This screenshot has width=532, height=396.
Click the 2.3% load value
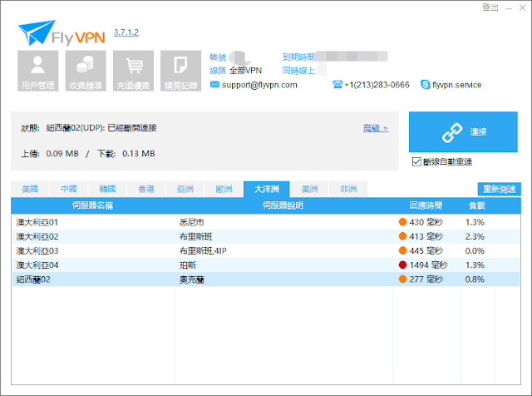(x=475, y=236)
